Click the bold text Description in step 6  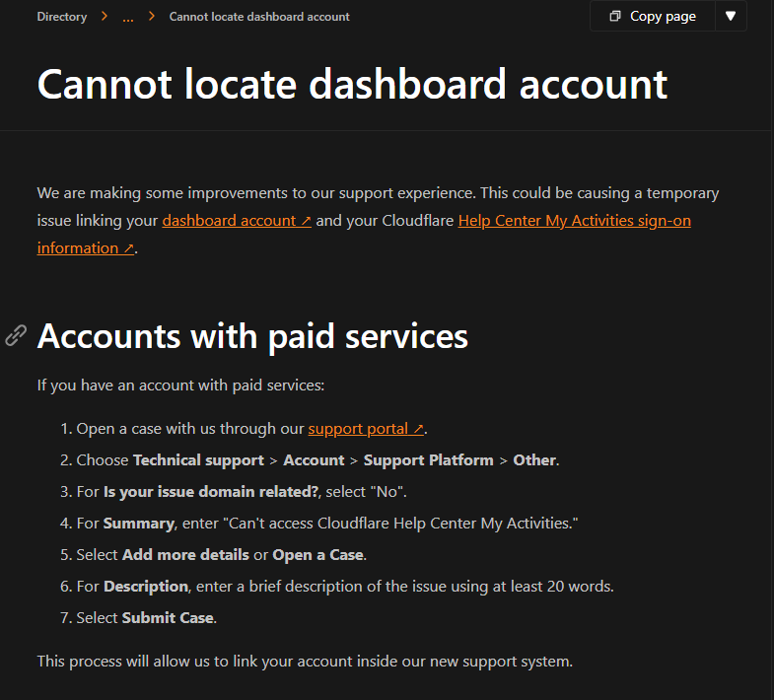click(146, 587)
